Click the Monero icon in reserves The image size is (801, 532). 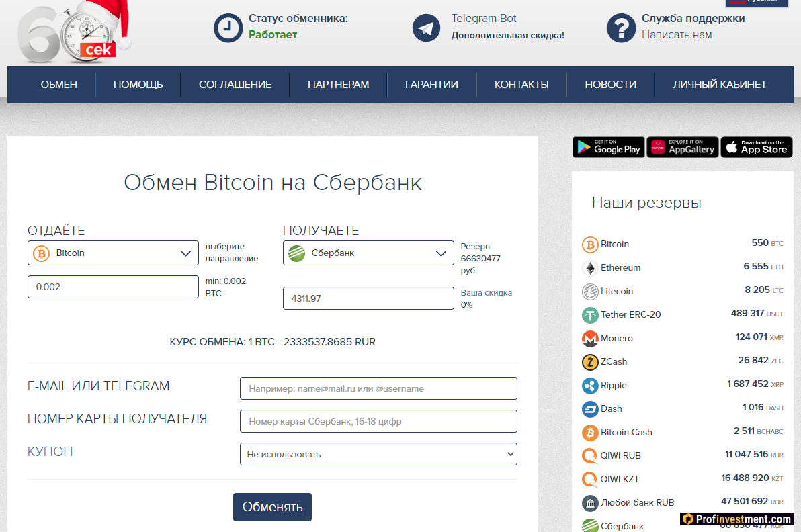(590, 338)
